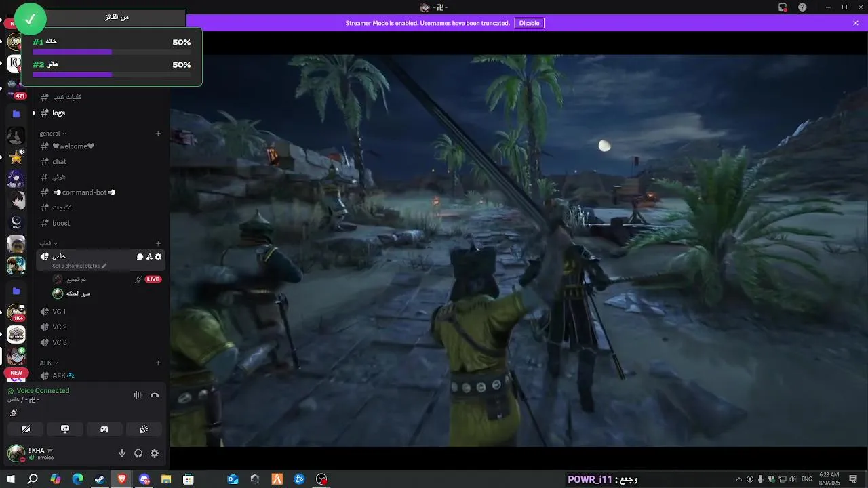Open settings gear of خاص voice channel
This screenshot has width=868, height=488.
coord(158,257)
